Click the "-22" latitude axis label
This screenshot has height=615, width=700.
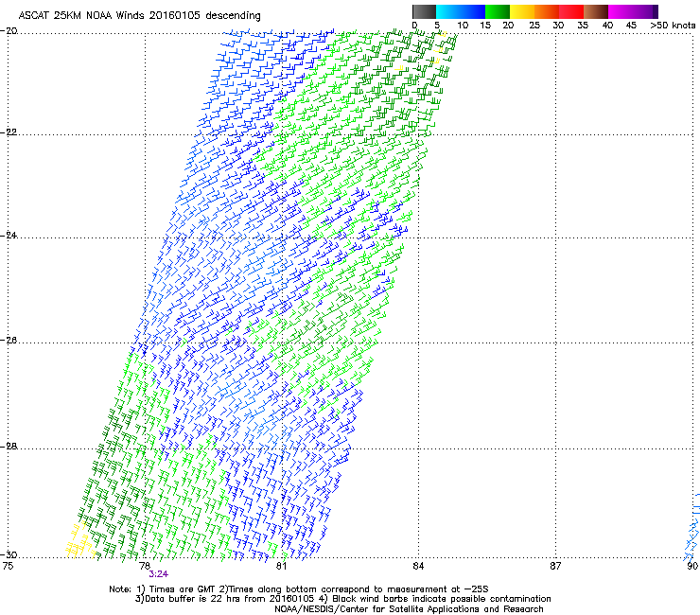click(9, 132)
